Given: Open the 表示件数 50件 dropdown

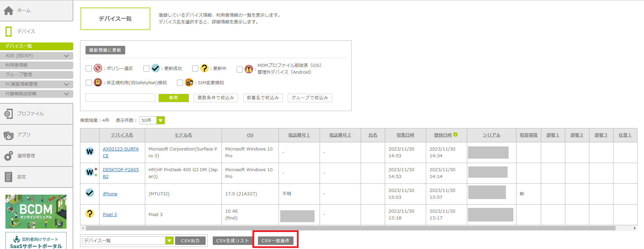Looking at the screenshot, I should 160,121.
